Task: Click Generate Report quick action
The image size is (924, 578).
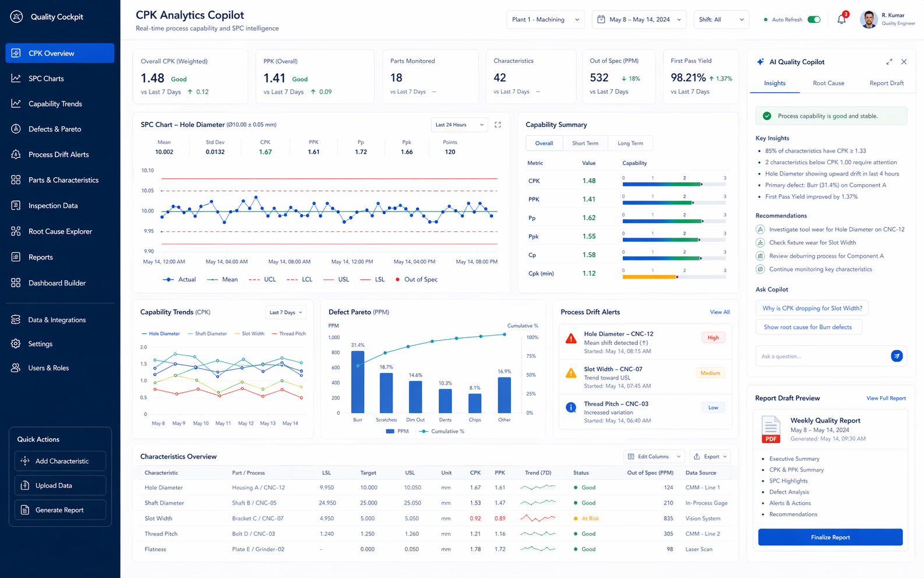Action: coord(60,510)
